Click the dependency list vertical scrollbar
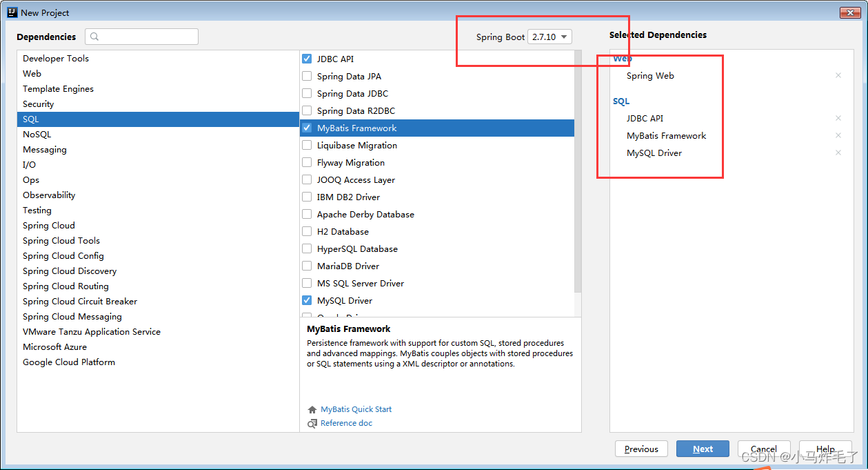The height and width of the screenshot is (470, 868). coord(578,173)
